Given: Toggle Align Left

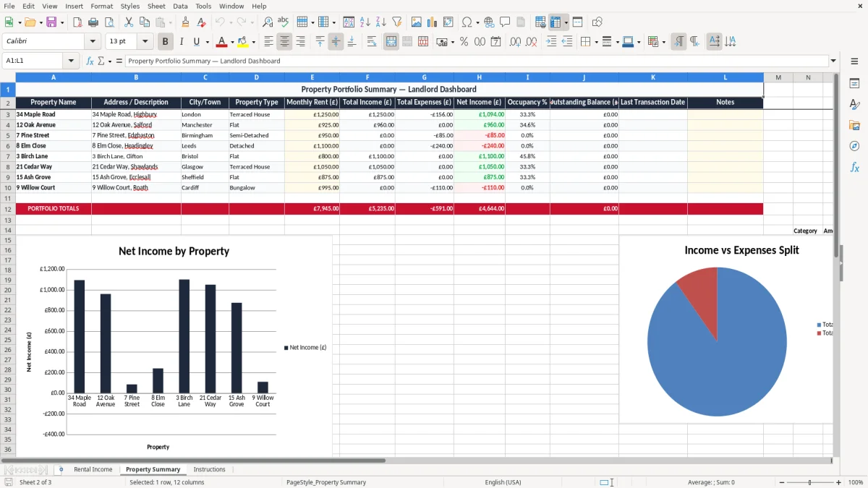Looking at the screenshot, I should pyautogui.click(x=268, y=42).
